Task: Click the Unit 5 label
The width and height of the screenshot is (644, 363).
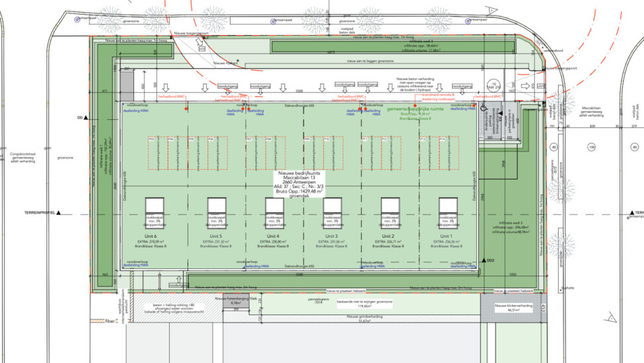Action: (212, 236)
